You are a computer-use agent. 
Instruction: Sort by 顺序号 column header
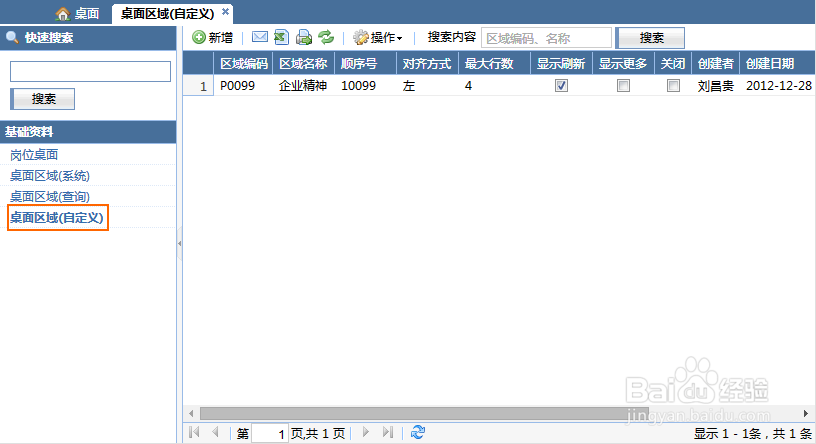365,64
